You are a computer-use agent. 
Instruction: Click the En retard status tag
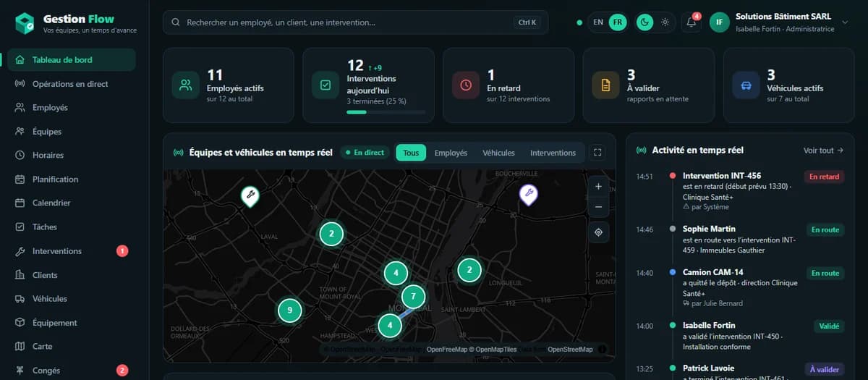[x=824, y=177]
